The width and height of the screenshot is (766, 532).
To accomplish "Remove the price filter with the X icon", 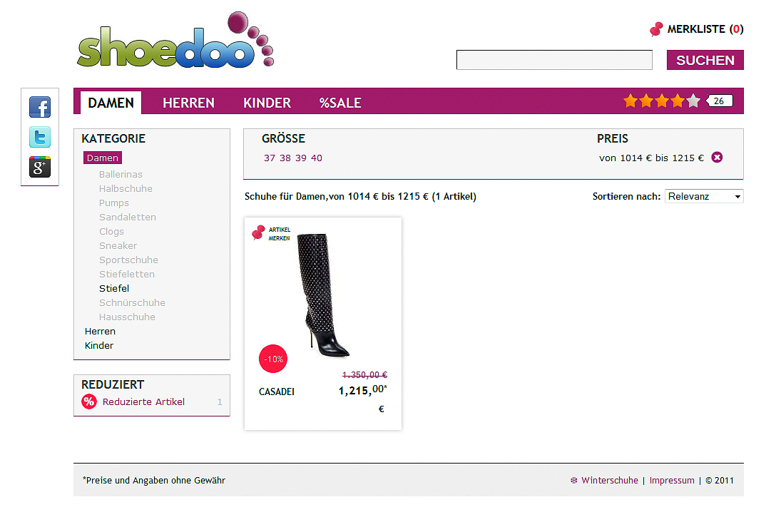I will pos(717,158).
